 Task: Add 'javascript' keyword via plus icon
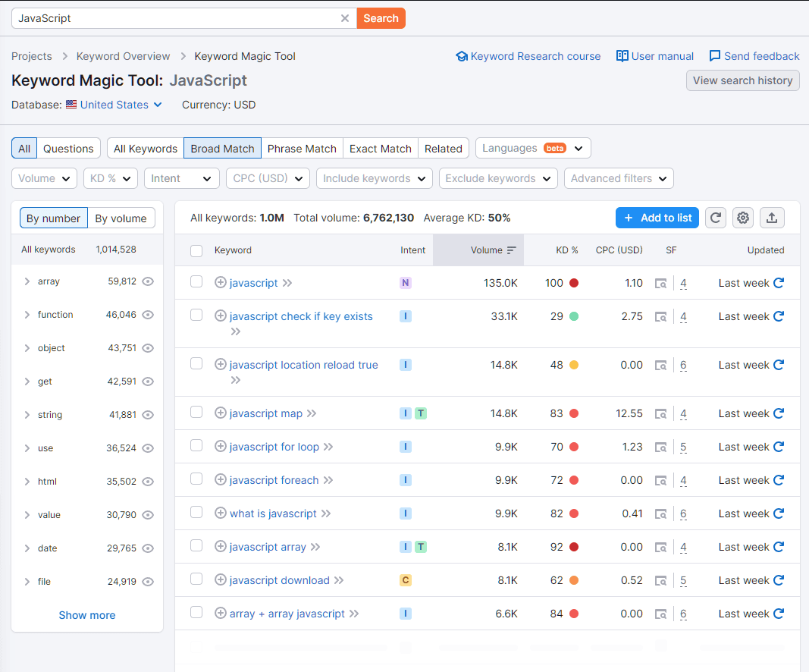[221, 282]
